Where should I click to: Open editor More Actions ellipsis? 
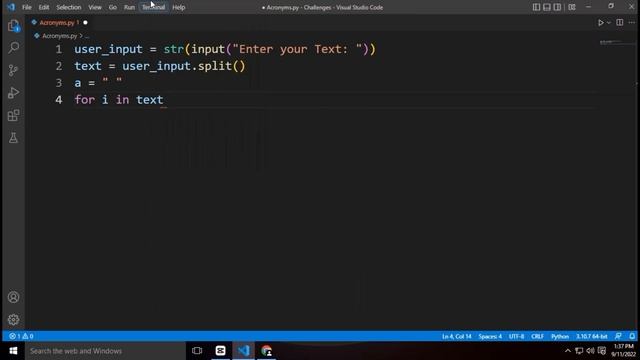pyautogui.click(x=631, y=22)
